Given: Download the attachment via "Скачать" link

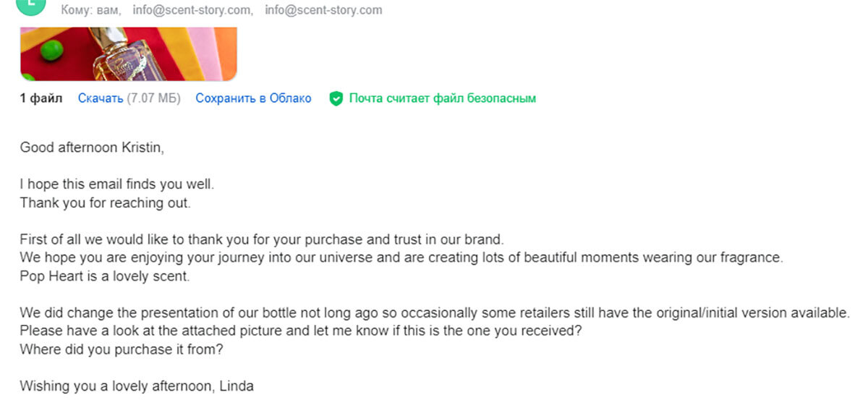Looking at the screenshot, I should 101,98.
